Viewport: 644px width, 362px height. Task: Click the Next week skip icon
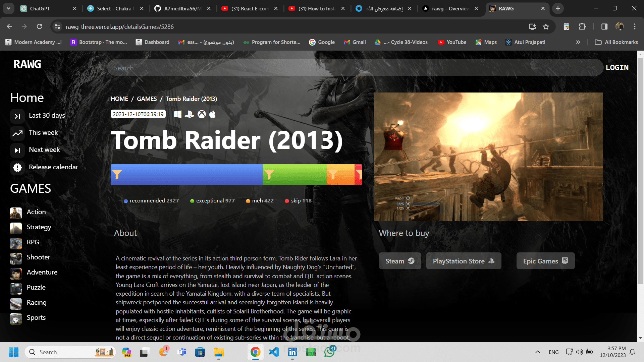(x=17, y=150)
